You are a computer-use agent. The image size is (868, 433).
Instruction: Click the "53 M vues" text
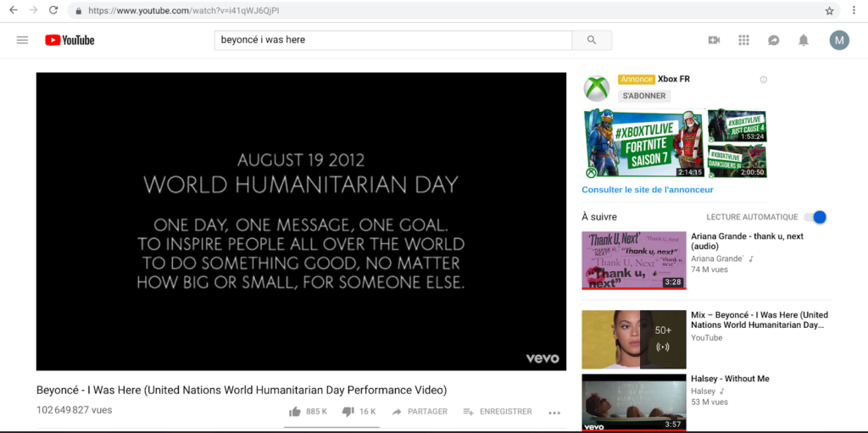(x=709, y=402)
